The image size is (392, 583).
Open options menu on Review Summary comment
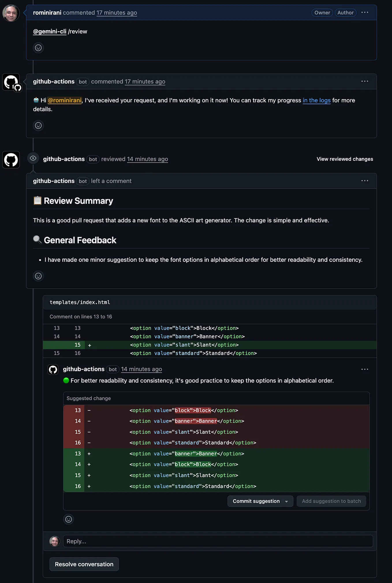pos(365,181)
